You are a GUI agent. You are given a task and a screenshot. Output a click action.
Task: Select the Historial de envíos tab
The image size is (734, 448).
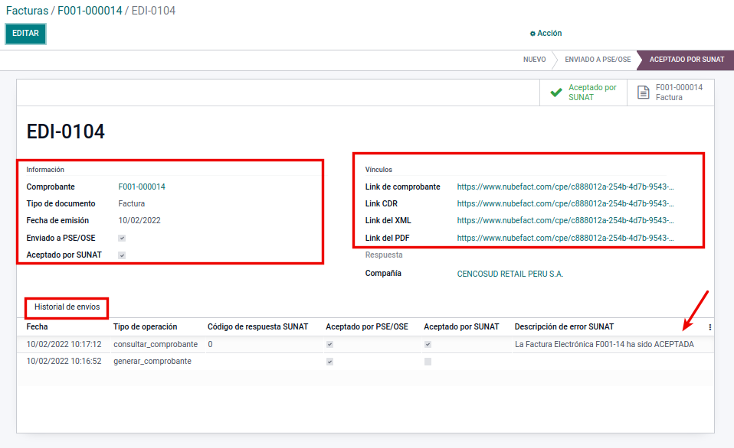click(x=67, y=308)
